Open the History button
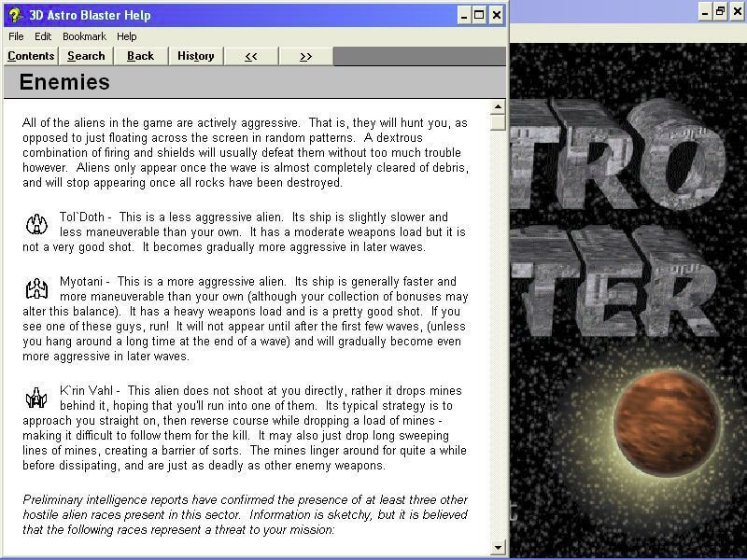The height and width of the screenshot is (560, 747). click(x=196, y=56)
